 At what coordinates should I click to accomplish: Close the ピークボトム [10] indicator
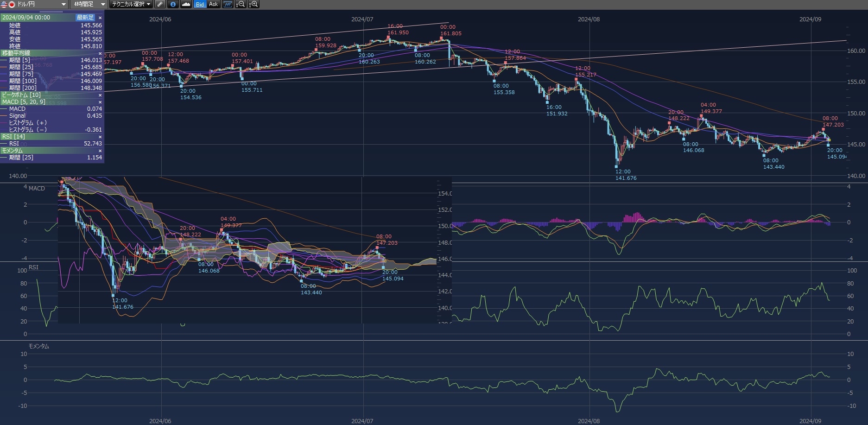click(100, 95)
